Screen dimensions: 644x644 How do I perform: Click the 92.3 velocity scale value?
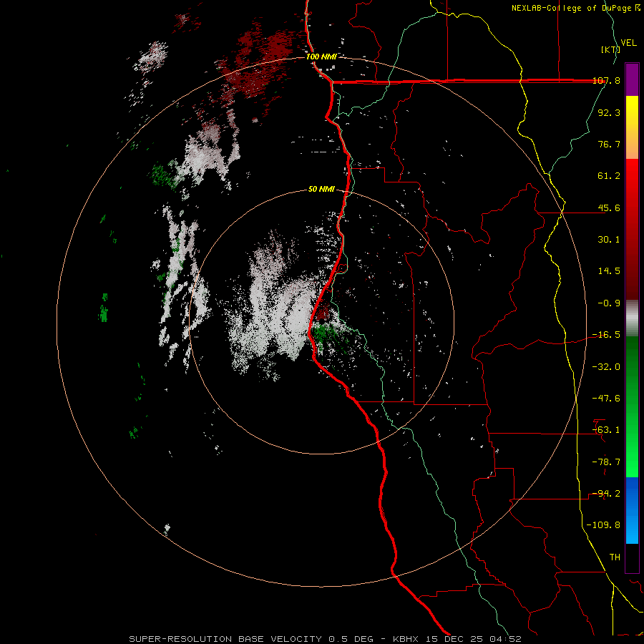(x=609, y=112)
